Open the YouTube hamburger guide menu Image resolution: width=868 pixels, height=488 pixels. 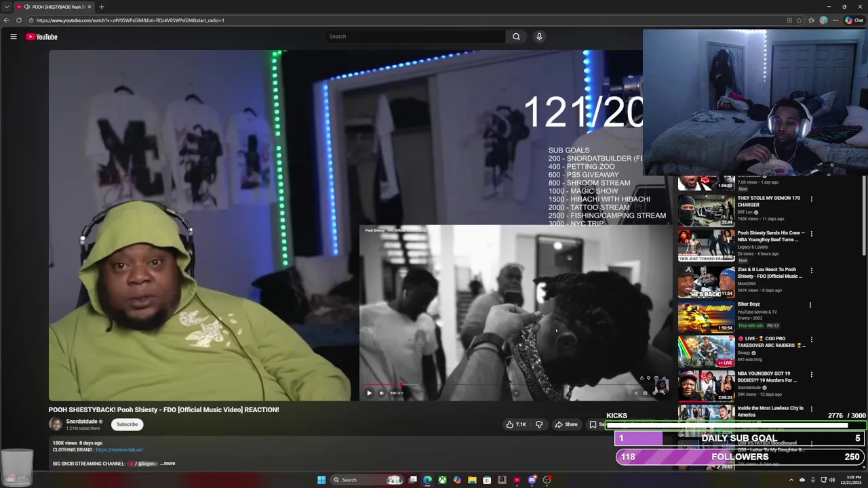click(x=13, y=37)
